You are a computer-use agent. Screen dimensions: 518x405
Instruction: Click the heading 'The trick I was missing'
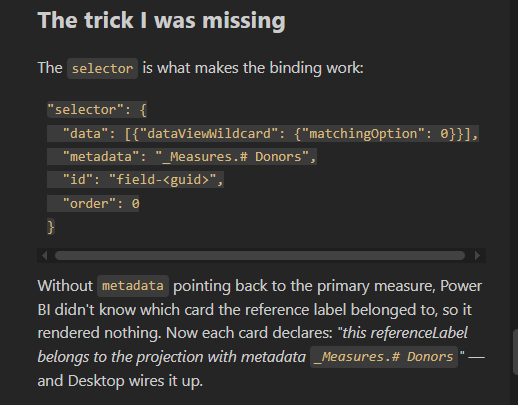coord(162,20)
